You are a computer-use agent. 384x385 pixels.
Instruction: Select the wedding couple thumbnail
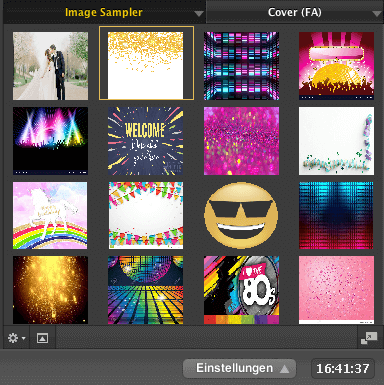click(51, 66)
